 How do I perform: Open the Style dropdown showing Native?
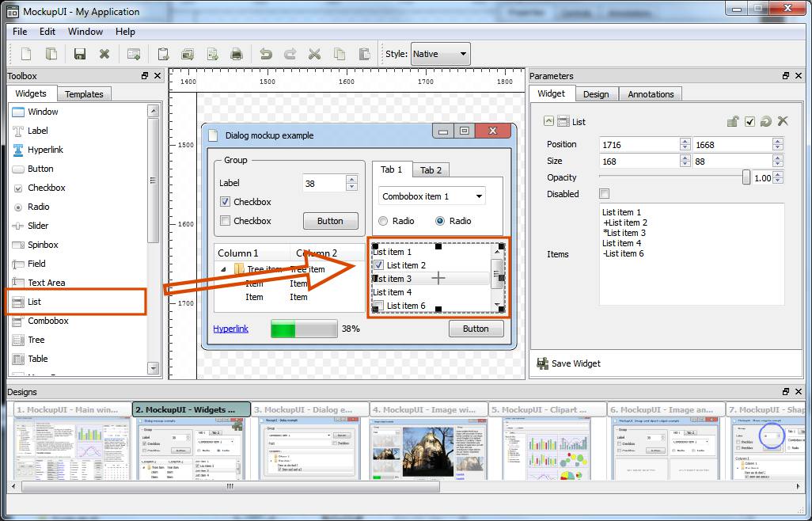point(441,54)
